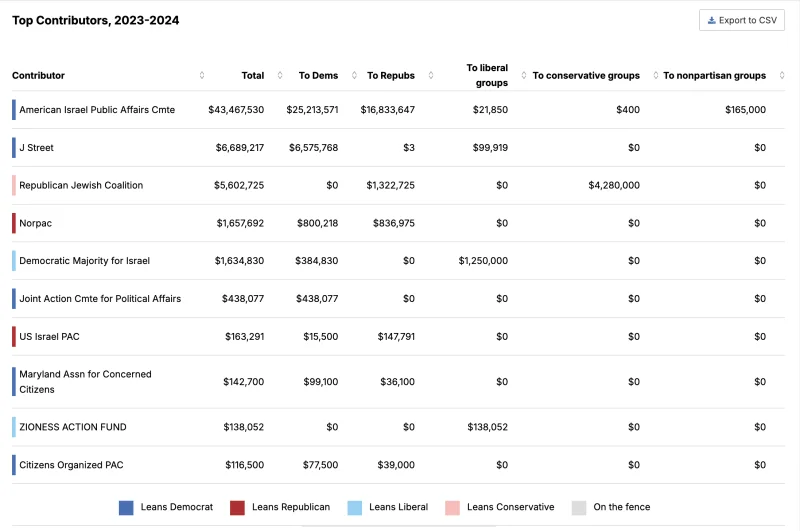
Task: Sort by To Repubs column arrows
Action: tap(431, 75)
